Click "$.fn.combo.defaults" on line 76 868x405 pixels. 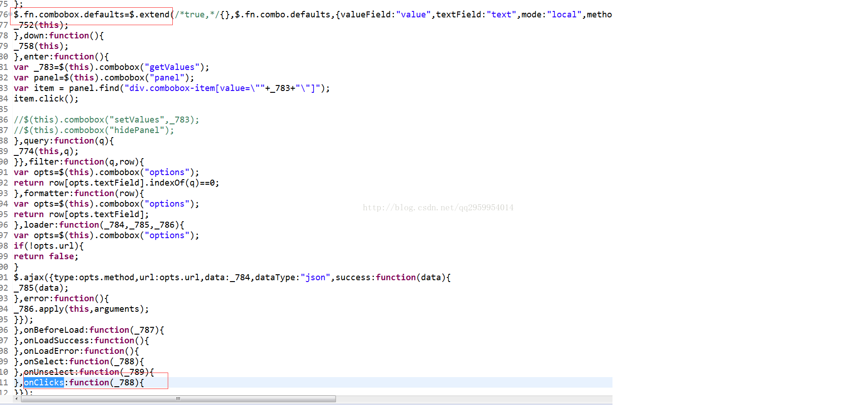[x=282, y=15]
